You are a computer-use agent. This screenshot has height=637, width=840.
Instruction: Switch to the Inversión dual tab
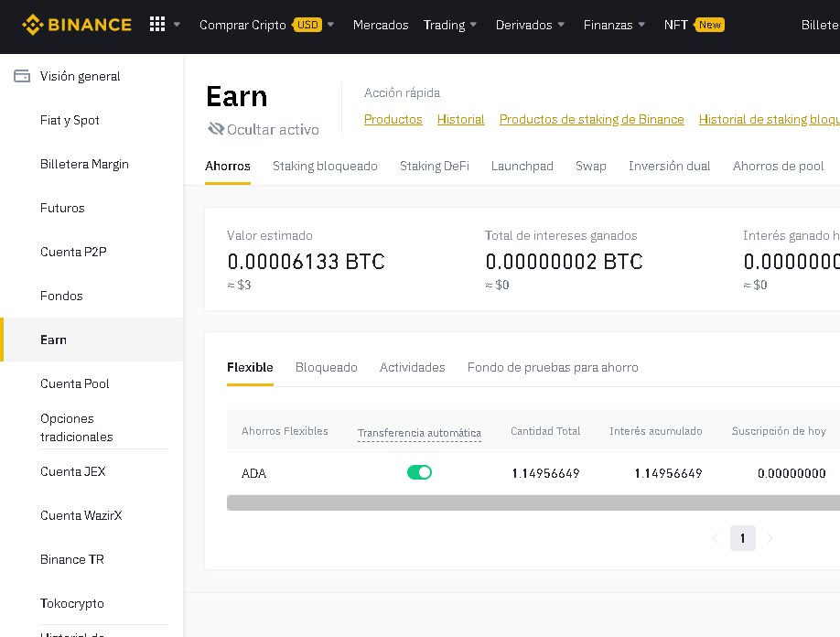(x=669, y=166)
